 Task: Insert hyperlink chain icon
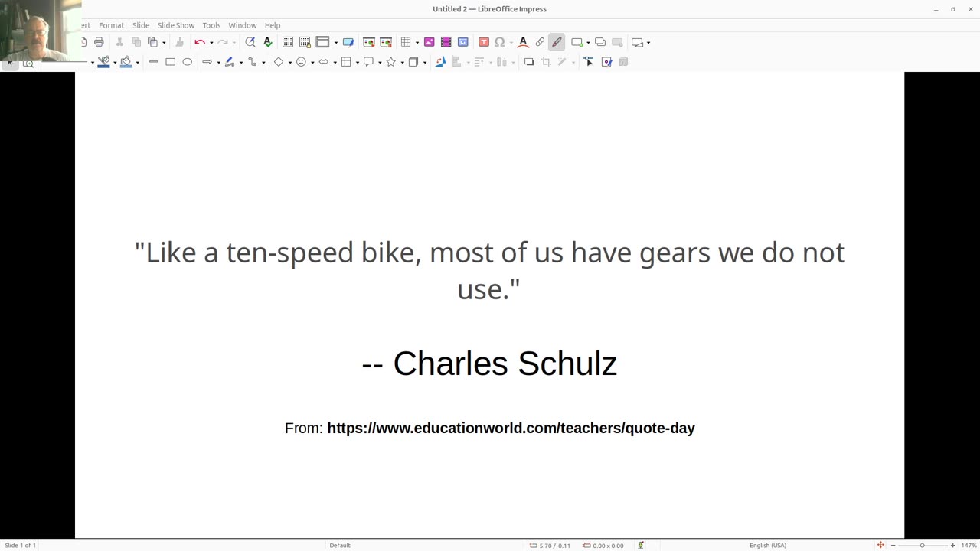[x=540, y=42]
